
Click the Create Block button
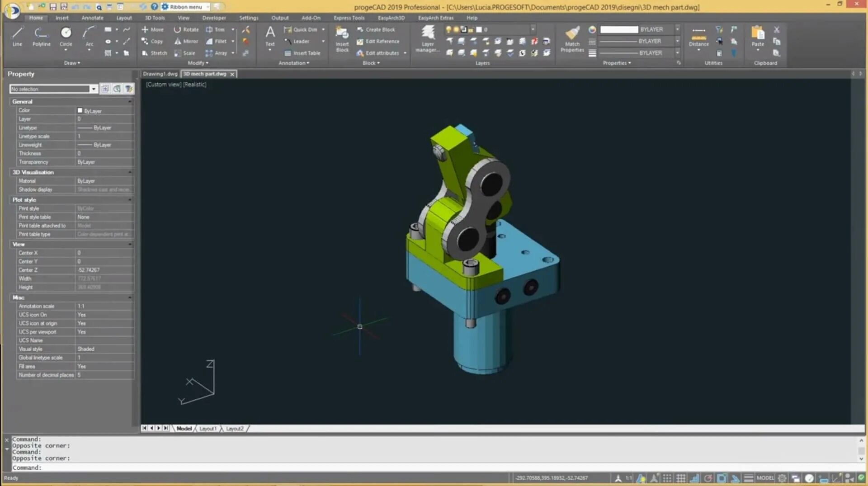pyautogui.click(x=376, y=29)
